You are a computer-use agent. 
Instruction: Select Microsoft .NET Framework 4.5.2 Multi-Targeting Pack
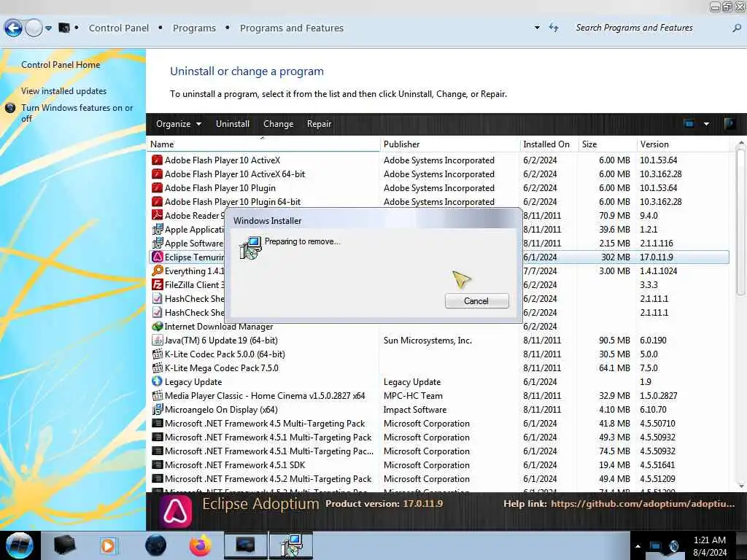pyautogui.click(x=268, y=478)
